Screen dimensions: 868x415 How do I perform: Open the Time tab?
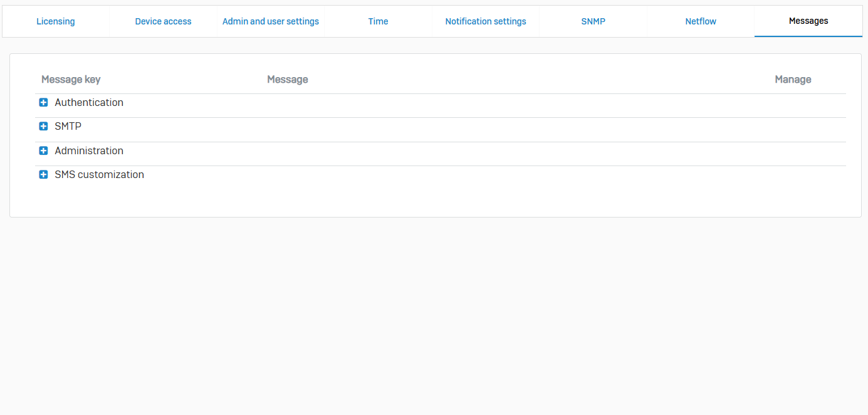(378, 21)
